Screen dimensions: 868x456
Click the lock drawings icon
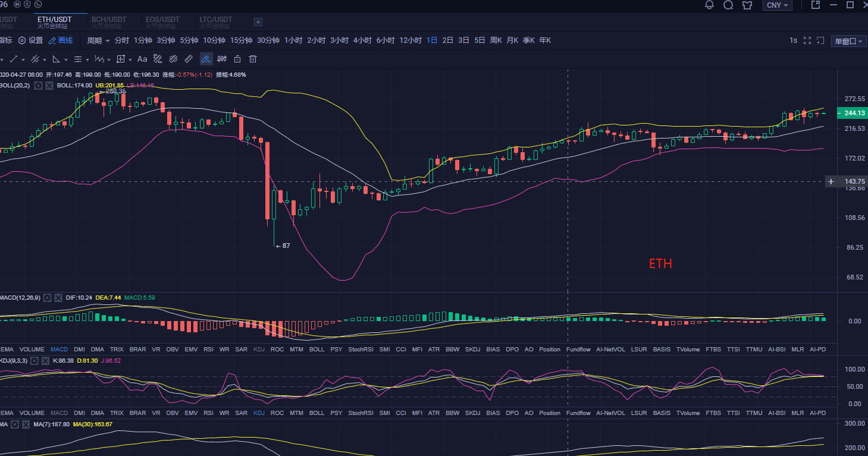pos(237,59)
